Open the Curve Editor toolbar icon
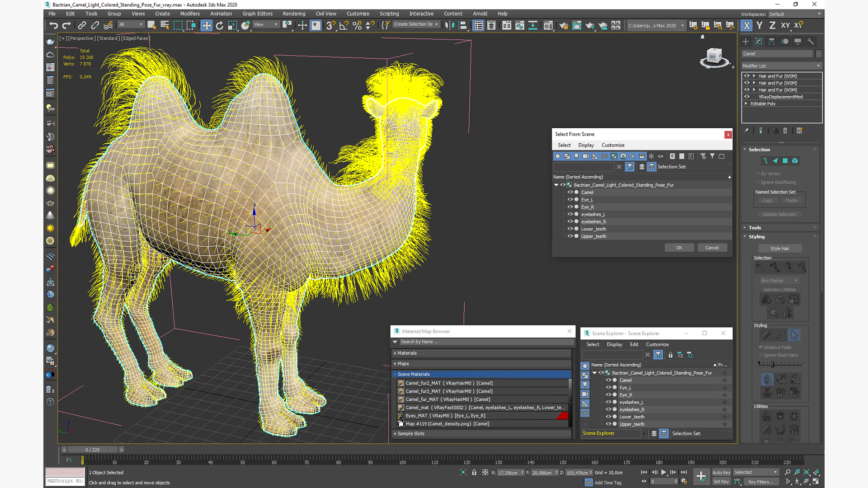This screenshot has height=488, width=868. [x=519, y=25]
